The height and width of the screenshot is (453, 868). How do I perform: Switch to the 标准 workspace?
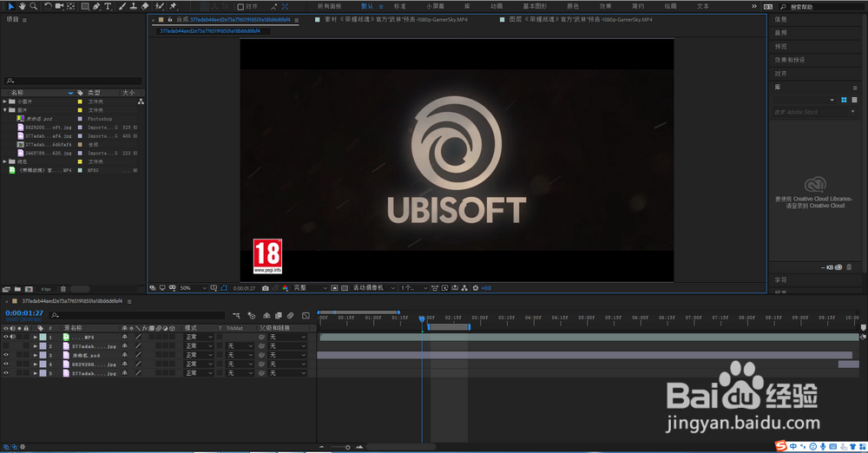[399, 6]
